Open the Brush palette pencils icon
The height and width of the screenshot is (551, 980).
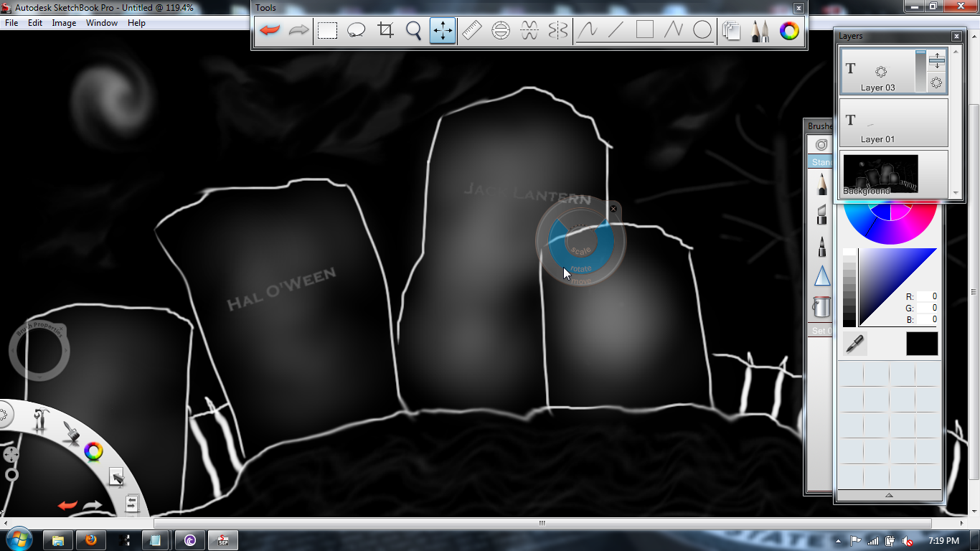point(760,31)
